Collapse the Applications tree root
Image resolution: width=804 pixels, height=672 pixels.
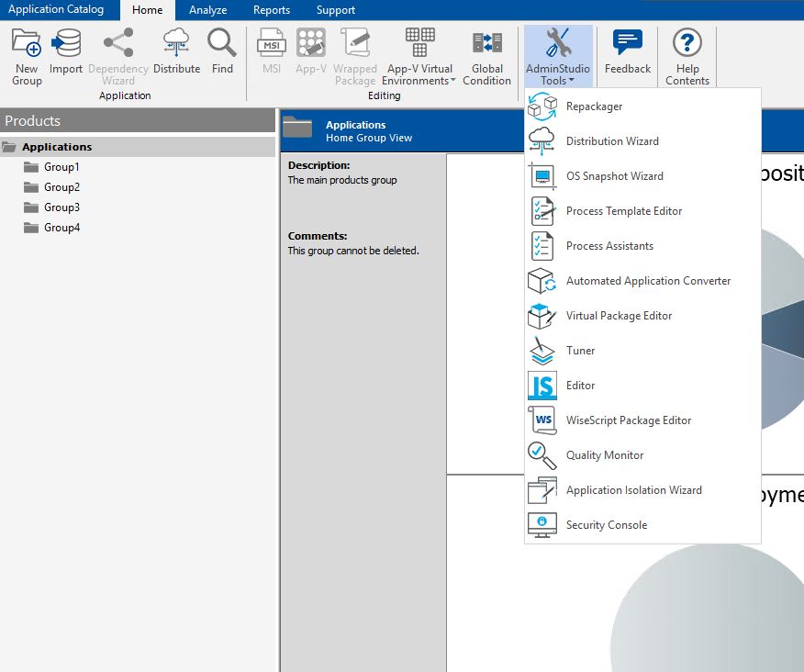[8, 147]
